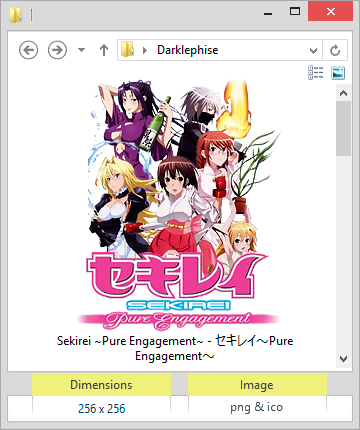Click the Image header
Viewport: 360px width, 430px height.
click(x=257, y=385)
